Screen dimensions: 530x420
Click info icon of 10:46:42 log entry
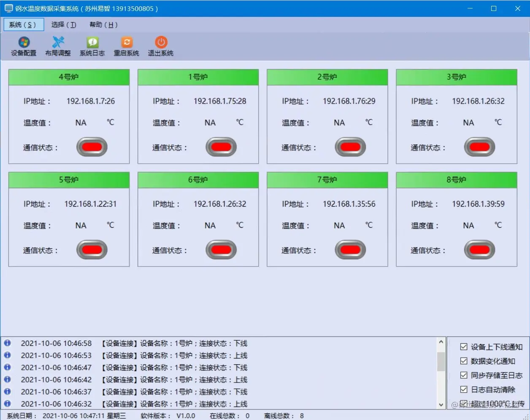pos(7,379)
